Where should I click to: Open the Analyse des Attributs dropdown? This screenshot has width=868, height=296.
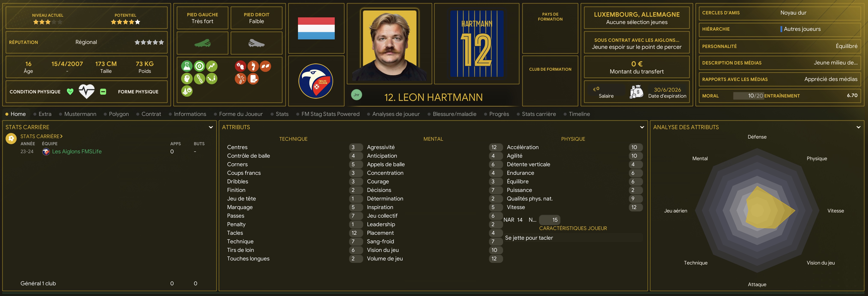click(x=858, y=127)
